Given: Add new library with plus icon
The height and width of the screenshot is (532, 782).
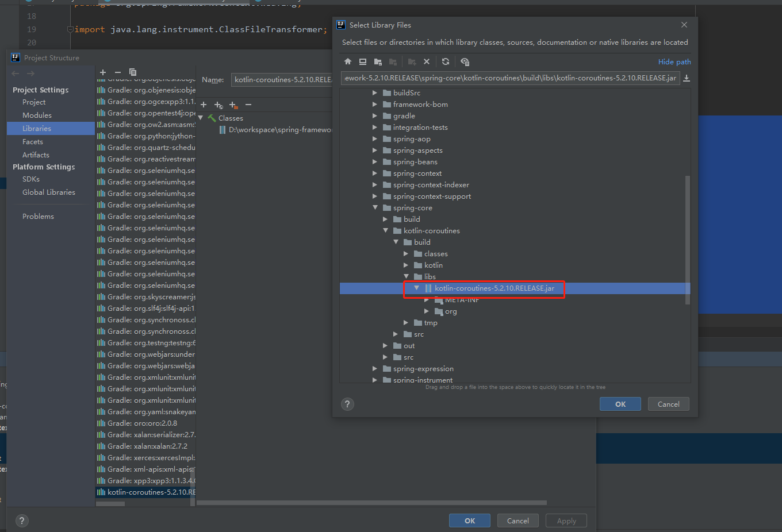Looking at the screenshot, I should coord(103,72).
